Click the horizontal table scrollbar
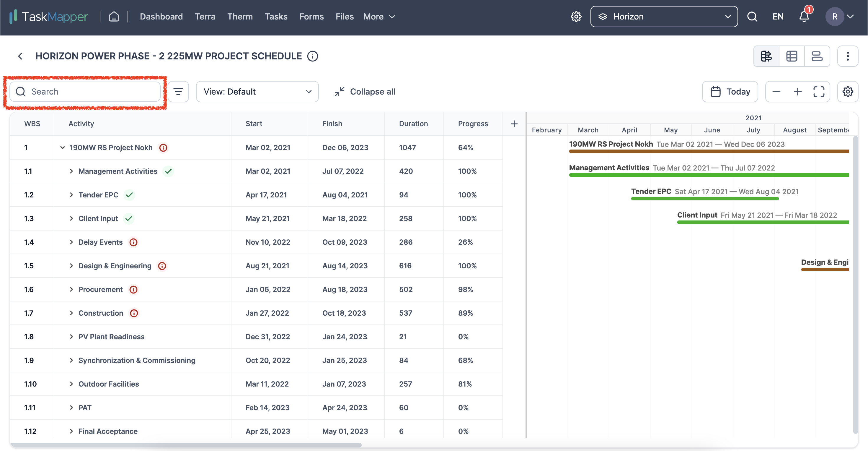The height and width of the screenshot is (451, 868). coord(186,445)
